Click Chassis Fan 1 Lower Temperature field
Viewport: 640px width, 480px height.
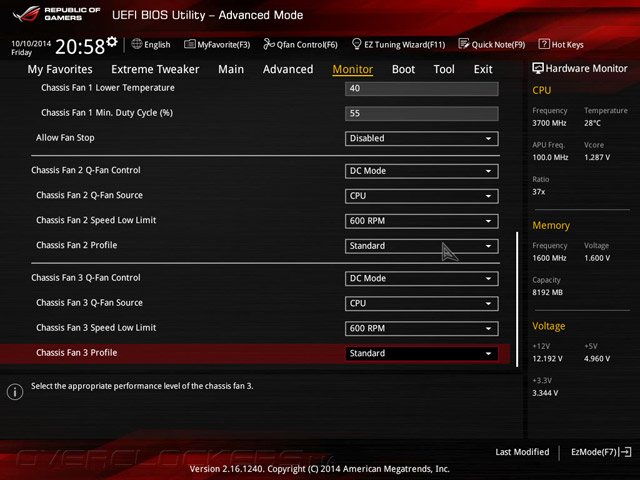[x=422, y=89]
